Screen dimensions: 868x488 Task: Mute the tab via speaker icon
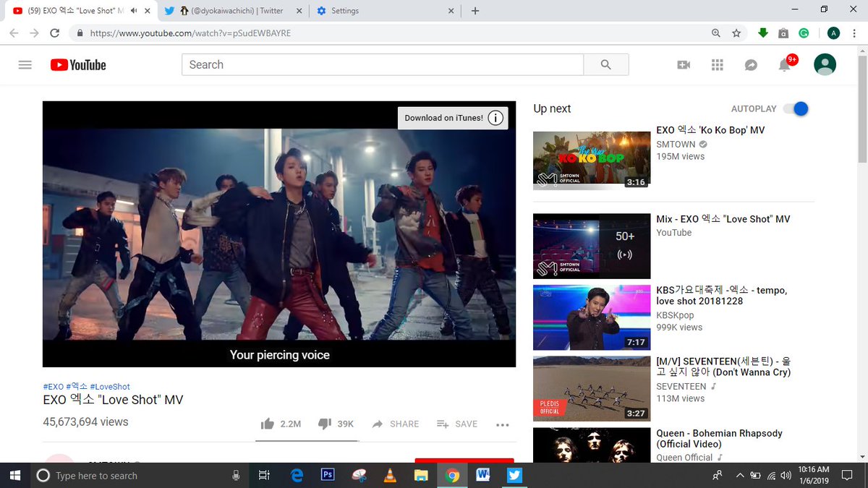click(x=135, y=11)
